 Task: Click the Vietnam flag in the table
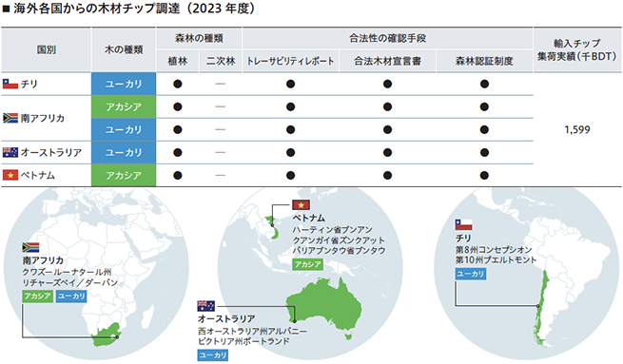pos(10,175)
